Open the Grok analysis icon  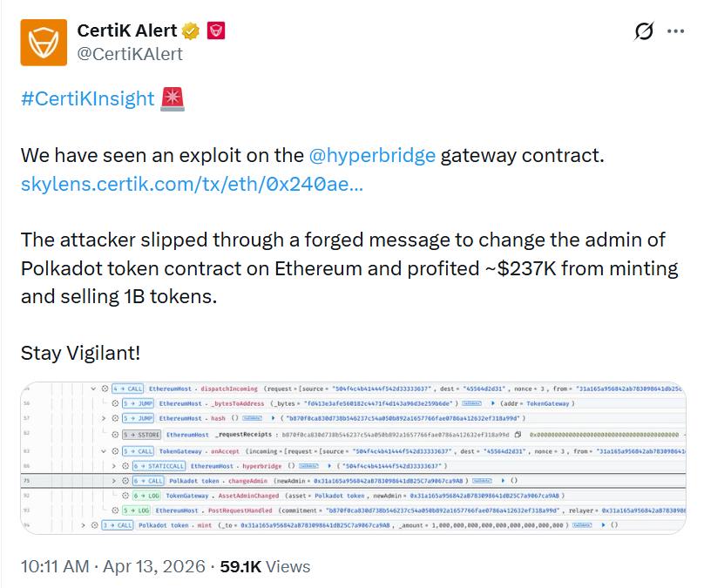pyautogui.click(x=643, y=31)
